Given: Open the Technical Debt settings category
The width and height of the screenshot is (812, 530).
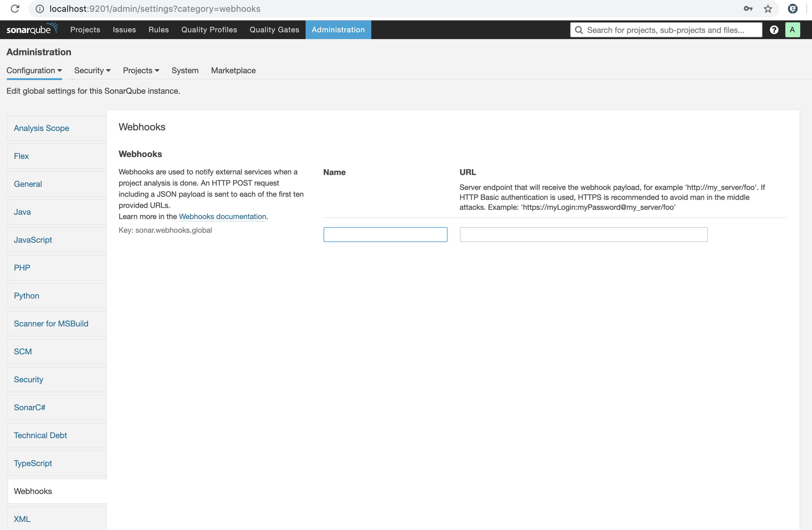Looking at the screenshot, I should click(40, 435).
